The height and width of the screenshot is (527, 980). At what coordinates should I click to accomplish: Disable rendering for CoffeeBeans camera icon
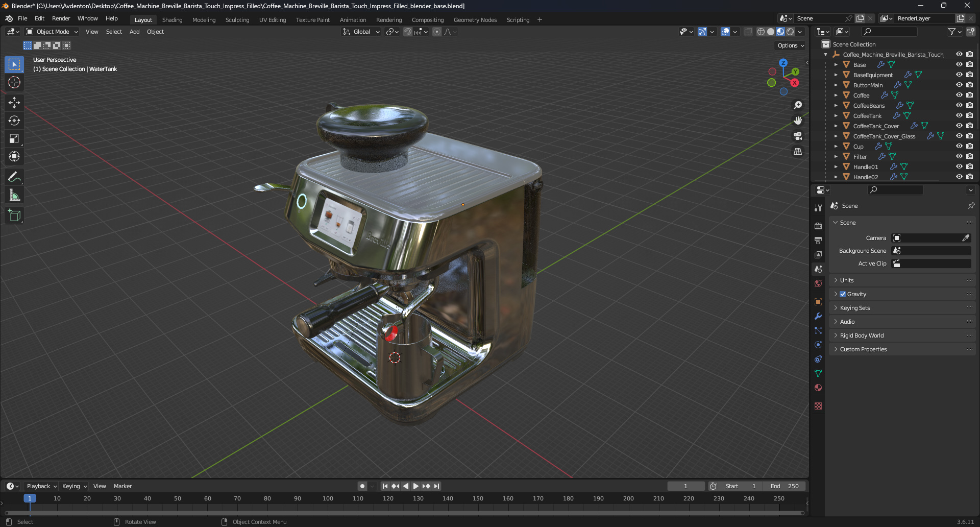click(x=969, y=105)
